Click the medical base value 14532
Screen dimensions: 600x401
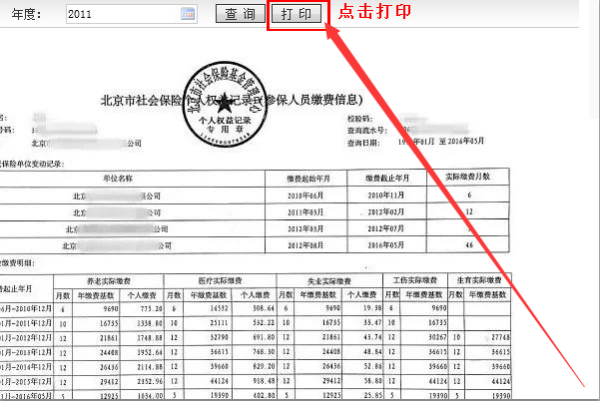(x=219, y=308)
